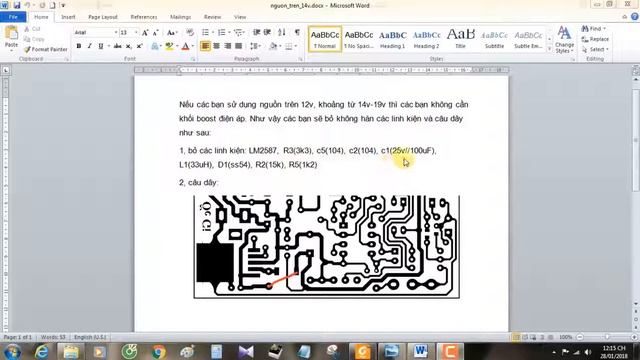Clear all formatting
Image resolution: width=640 pixels, height=360 pixels.
tap(190, 33)
